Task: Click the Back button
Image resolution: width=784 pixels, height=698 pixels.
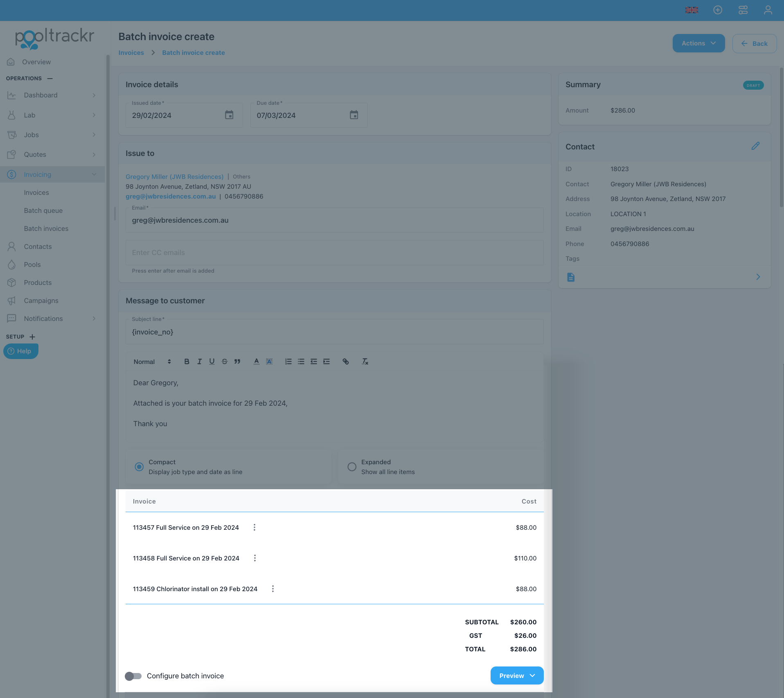Action: click(754, 43)
